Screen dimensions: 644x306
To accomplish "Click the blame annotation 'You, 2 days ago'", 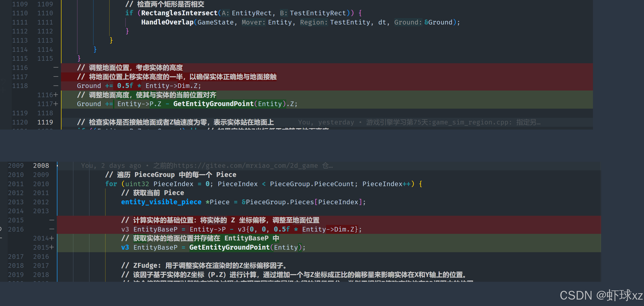I will [111, 165].
